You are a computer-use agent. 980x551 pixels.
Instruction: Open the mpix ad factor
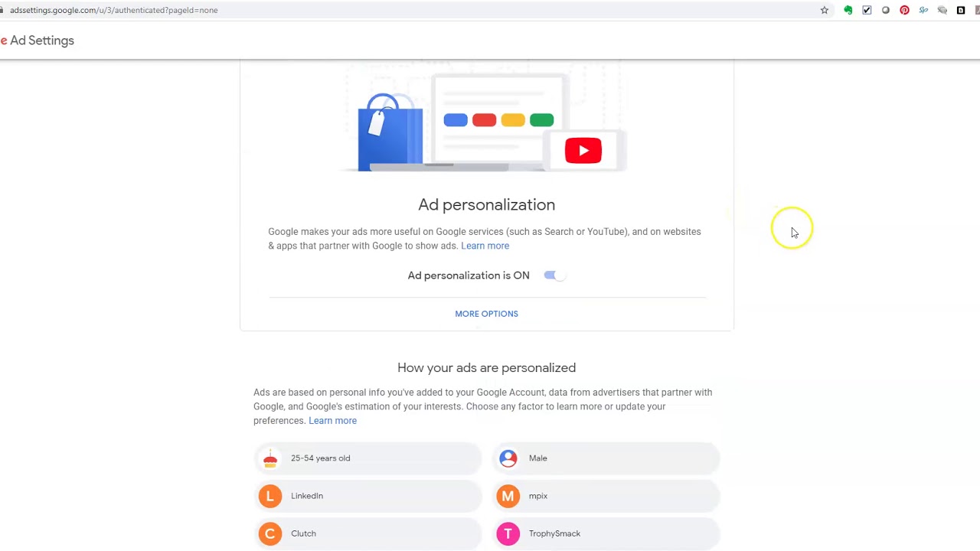(606, 496)
